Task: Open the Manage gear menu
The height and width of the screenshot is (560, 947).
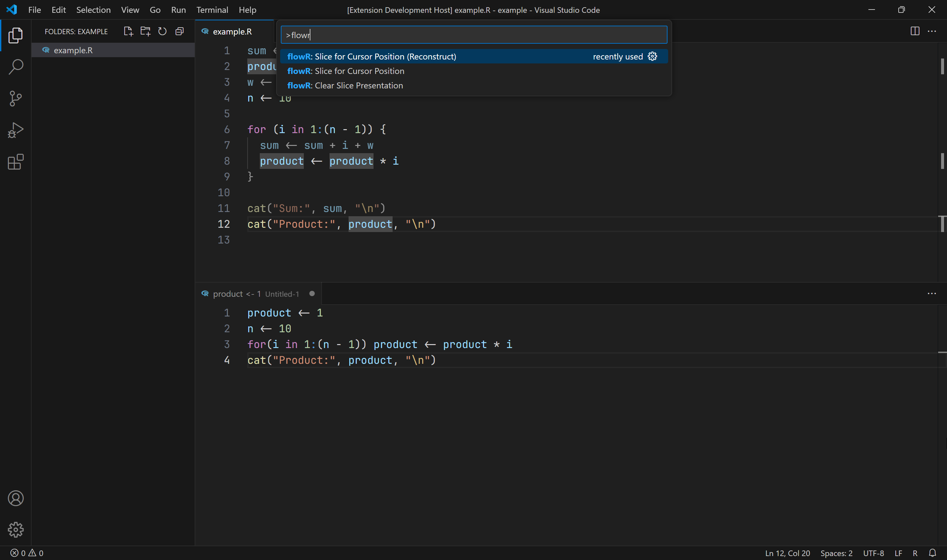Action: pyautogui.click(x=15, y=530)
